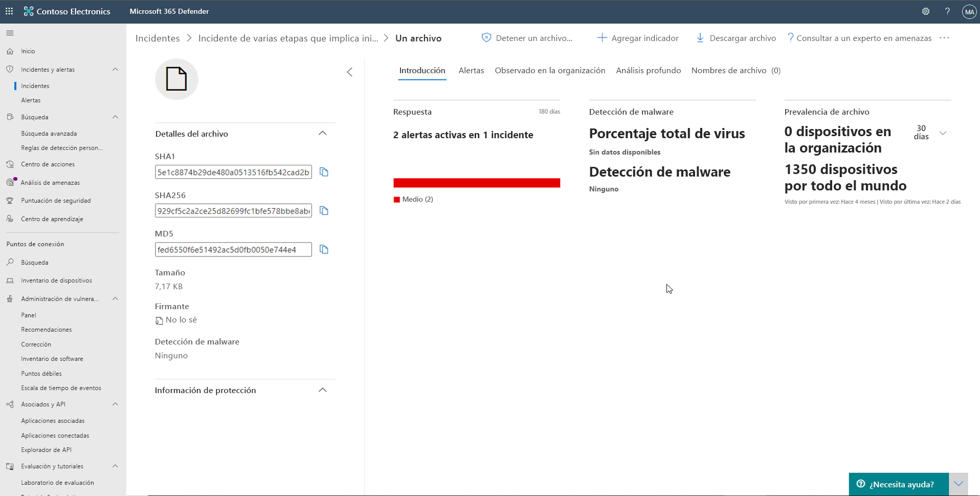Open the Observado en la organización tab
The height and width of the screenshot is (496, 980).
pyautogui.click(x=550, y=71)
